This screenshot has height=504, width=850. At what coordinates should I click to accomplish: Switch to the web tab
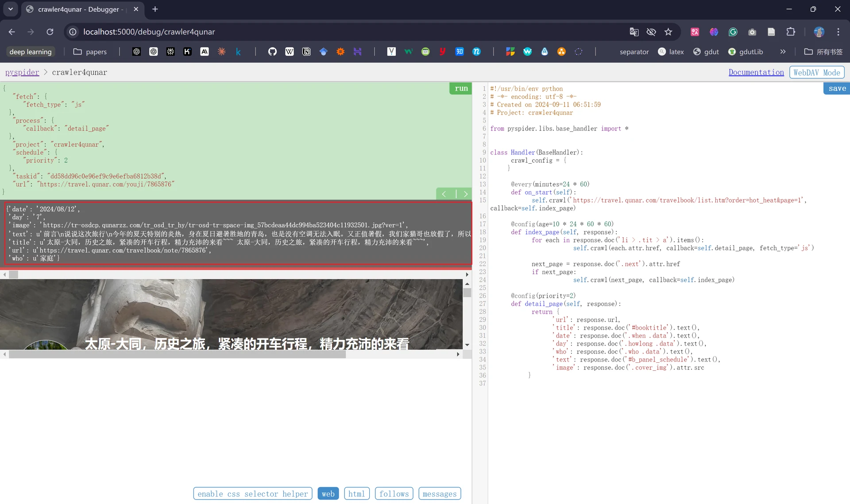[x=328, y=493]
